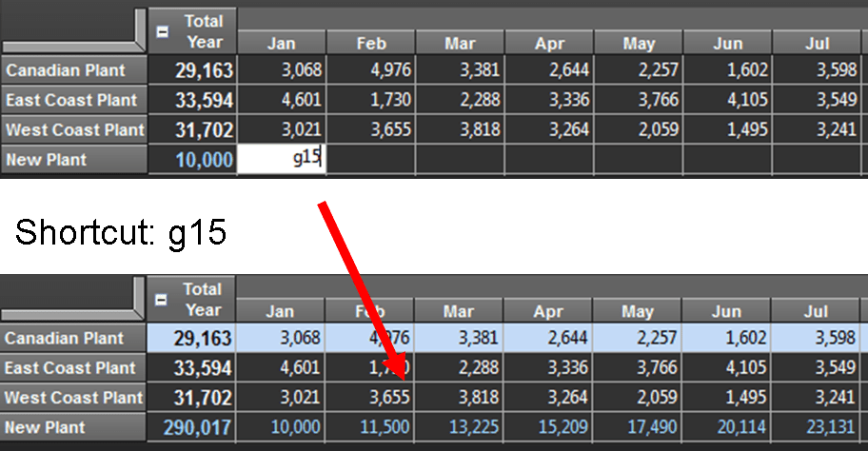The width and height of the screenshot is (868, 451).
Task: Click the input cell containing g15
Action: [x=281, y=159]
